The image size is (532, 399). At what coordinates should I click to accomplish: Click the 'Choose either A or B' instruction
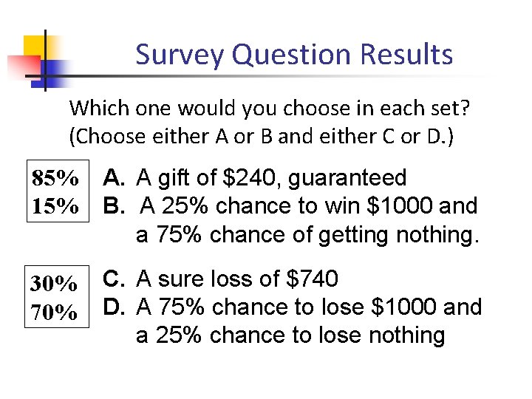pos(262,137)
